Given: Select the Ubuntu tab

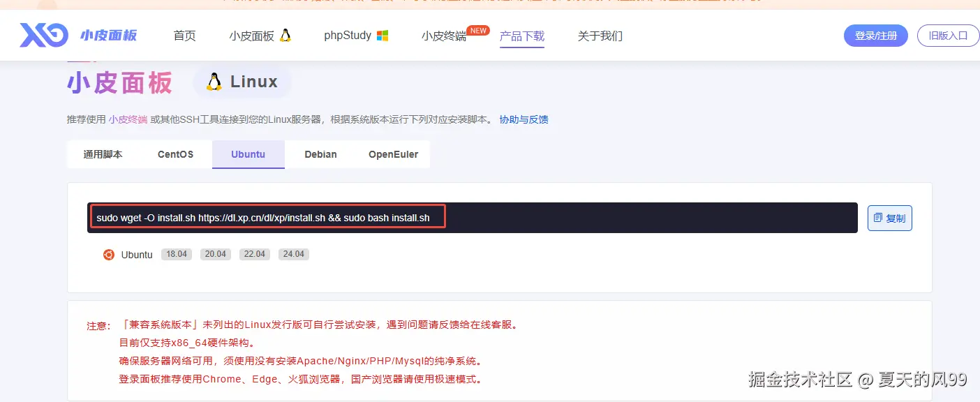Looking at the screenshot, I should (248, 154).
